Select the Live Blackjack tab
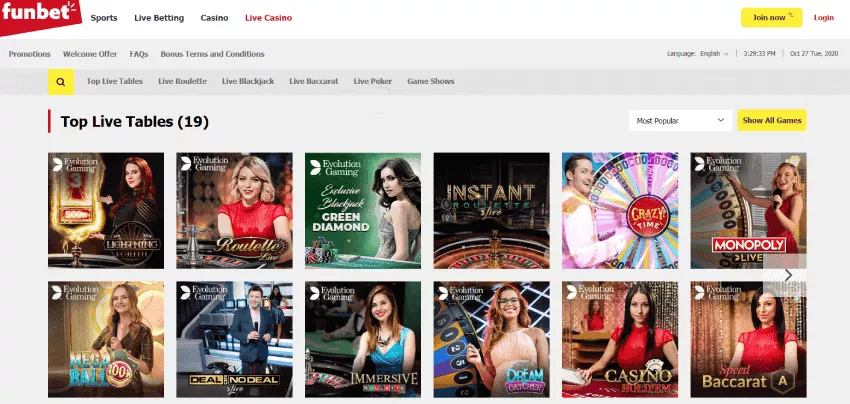 [x=245, y=81]
